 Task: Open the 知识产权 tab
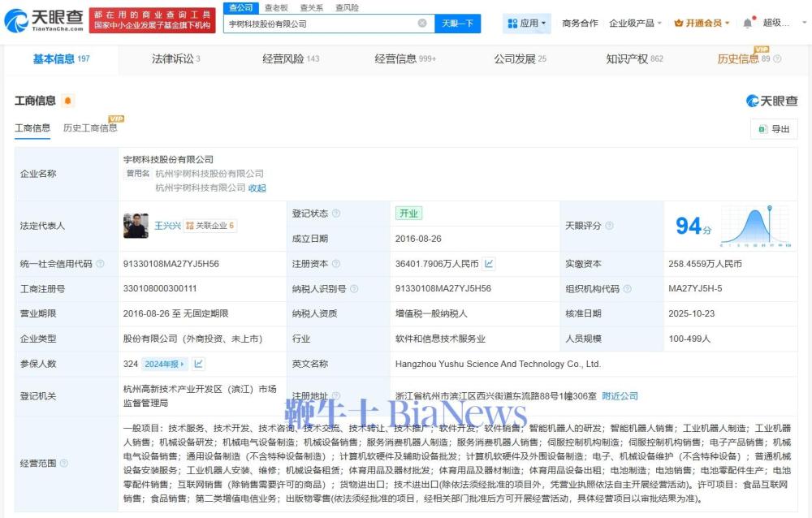point(634,58)
